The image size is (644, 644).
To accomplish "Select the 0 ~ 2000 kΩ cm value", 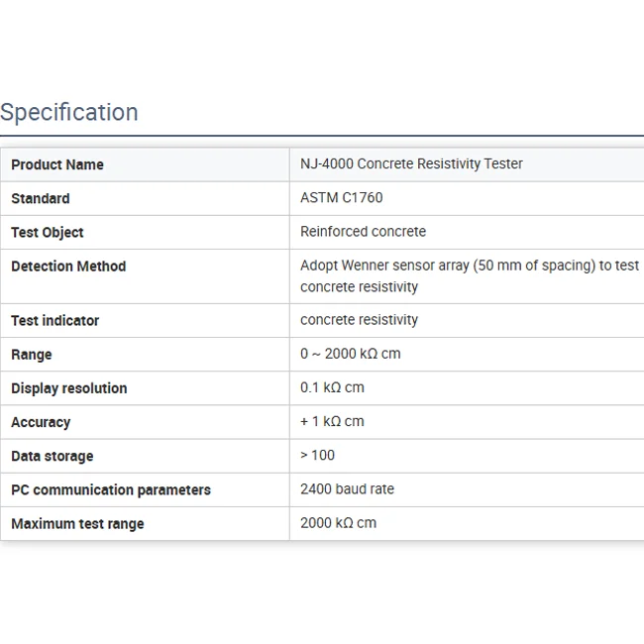I will pyautogui.click(x=351, y=353).
